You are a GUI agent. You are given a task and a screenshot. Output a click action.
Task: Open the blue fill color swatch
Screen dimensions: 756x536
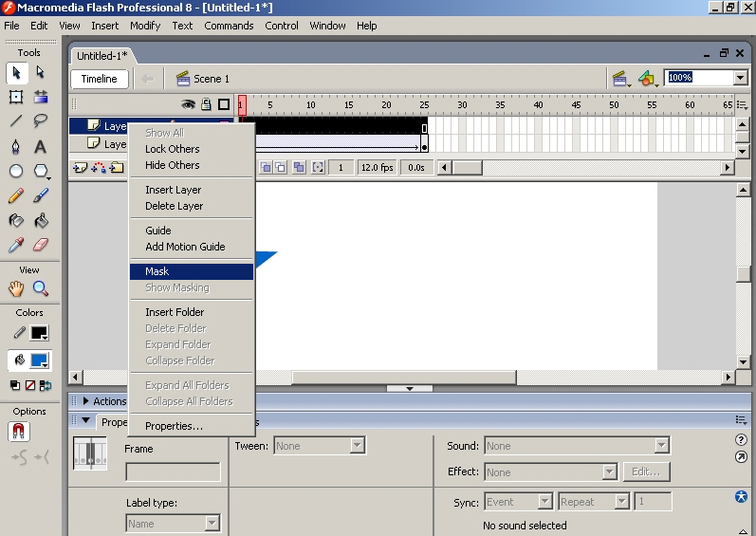(40, 360)
